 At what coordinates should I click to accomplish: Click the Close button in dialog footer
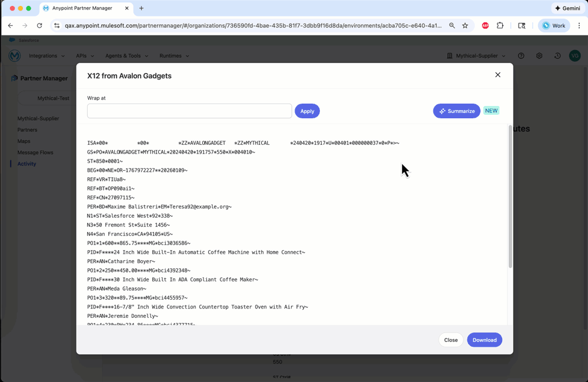(x=451, y=340)
